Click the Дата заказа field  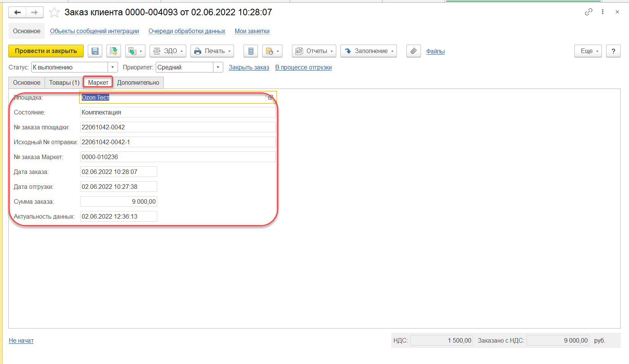tap(119, 172)
